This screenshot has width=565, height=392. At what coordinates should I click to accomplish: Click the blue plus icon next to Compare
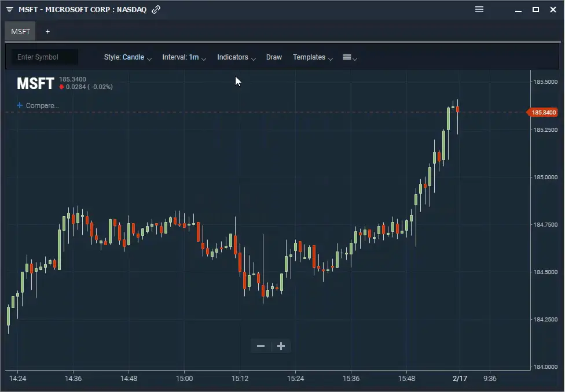20,105
